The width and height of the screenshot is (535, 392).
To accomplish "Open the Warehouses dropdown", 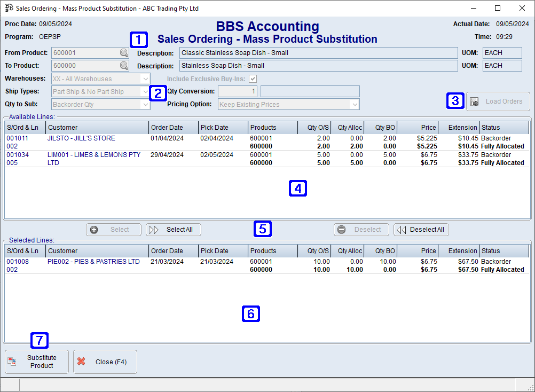I will point(145,79).
